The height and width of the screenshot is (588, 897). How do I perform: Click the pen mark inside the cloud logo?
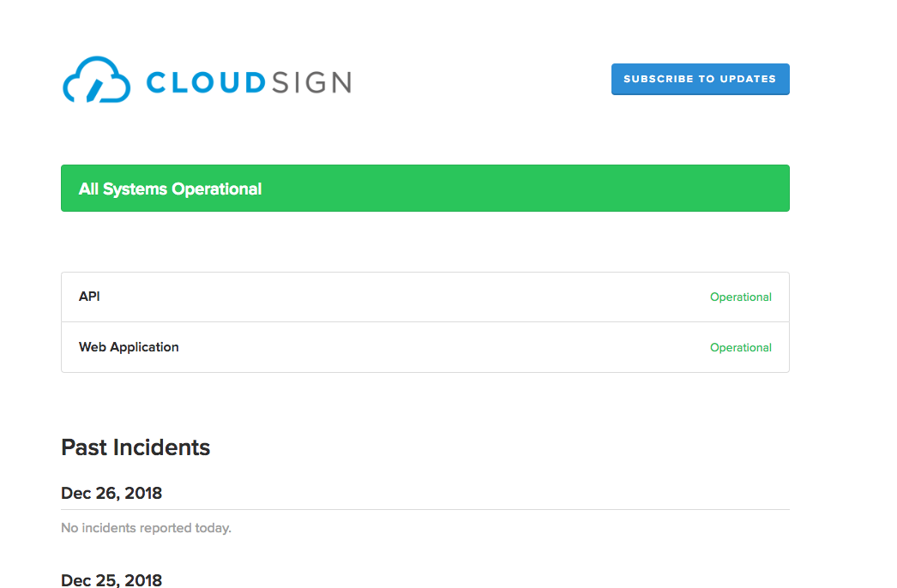(x=94, y=91)
